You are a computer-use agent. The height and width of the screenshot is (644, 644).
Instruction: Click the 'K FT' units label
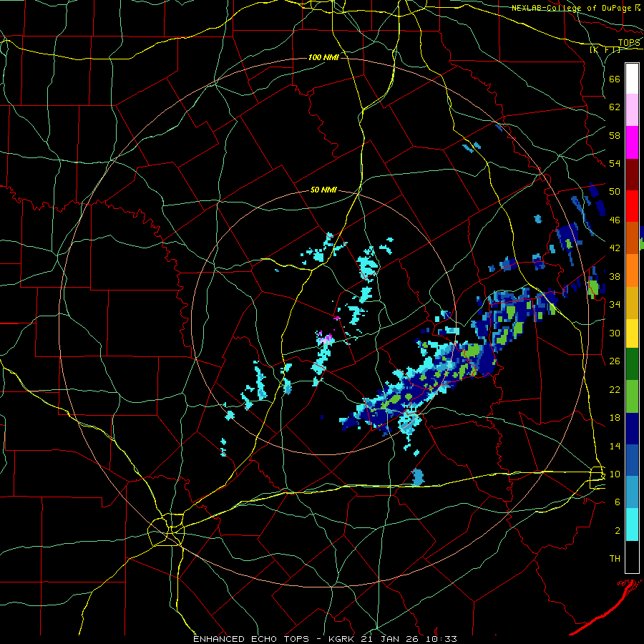click(x=605, y=50)
